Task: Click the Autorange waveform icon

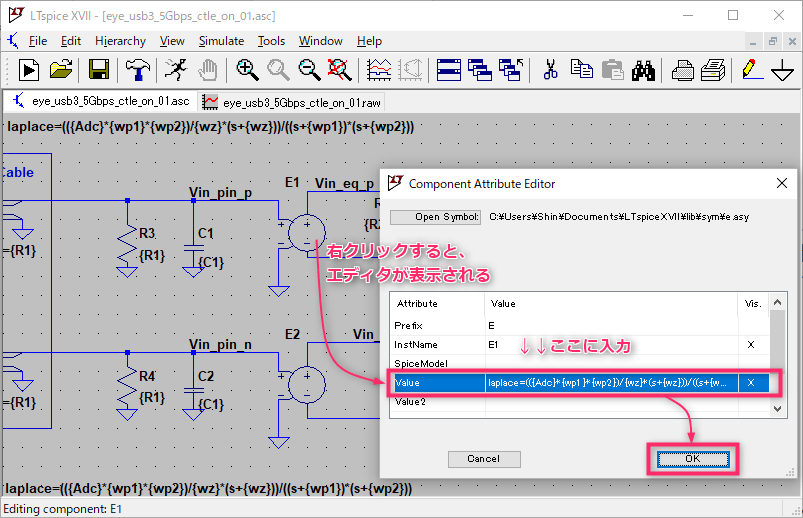Action: click(x=379, y=70)
